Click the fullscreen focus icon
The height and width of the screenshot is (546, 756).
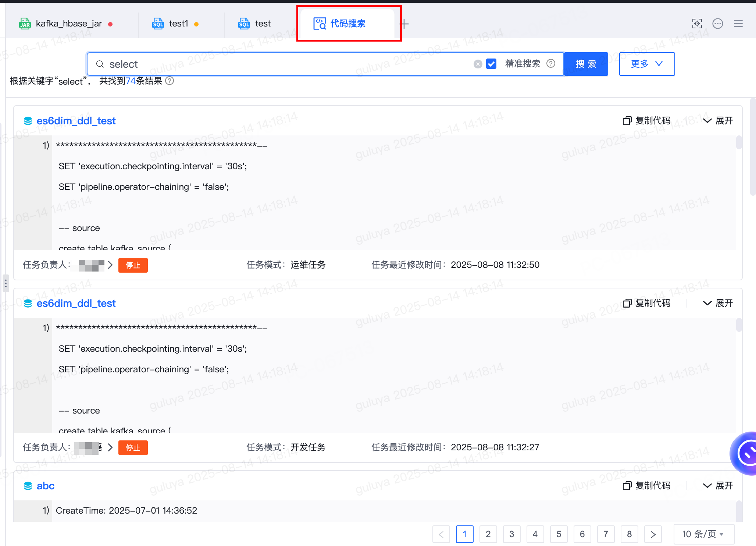click(x=697, y=24)
